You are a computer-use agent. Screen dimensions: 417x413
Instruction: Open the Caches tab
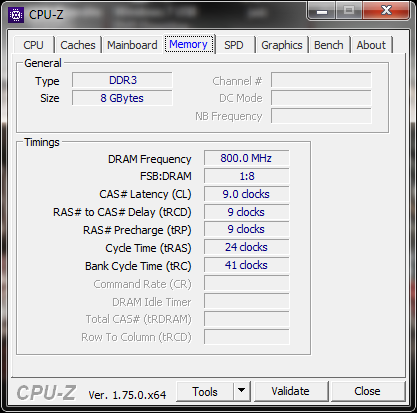click(78, 45)
